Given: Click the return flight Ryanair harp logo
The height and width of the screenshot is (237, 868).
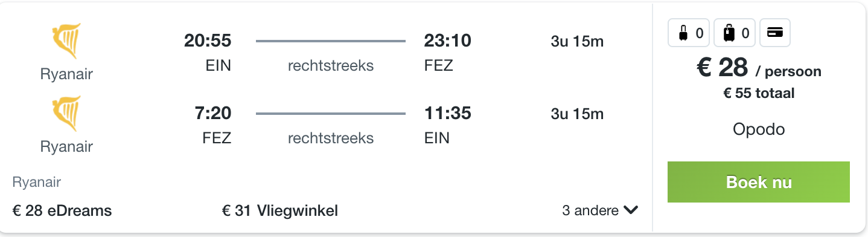Looking at the screenshot, I should click(x=66, y=114).
